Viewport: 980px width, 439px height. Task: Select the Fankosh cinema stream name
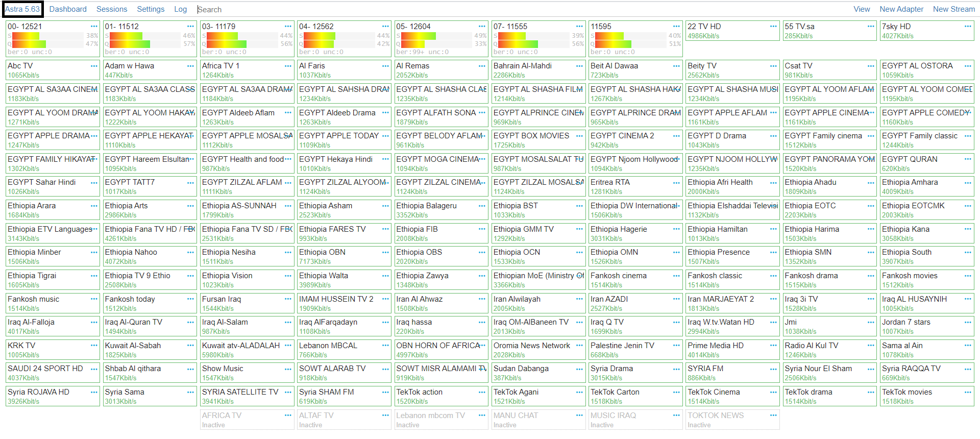618,276
